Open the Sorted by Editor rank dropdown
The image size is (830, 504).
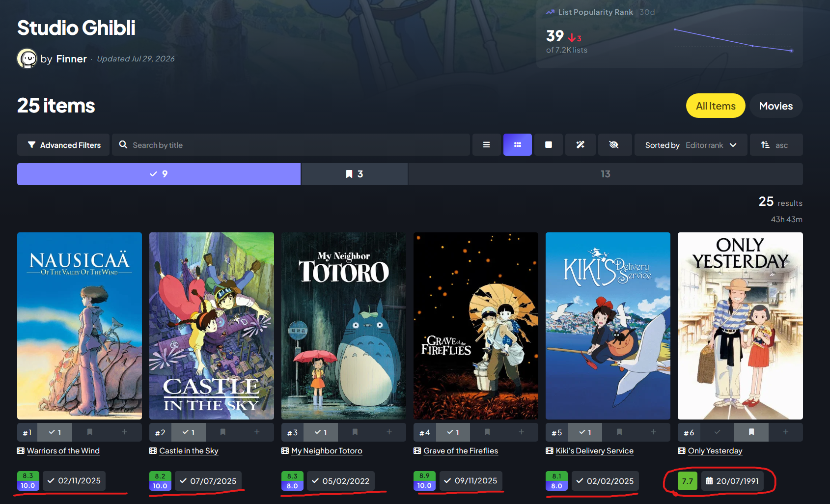tap(691, 145)
